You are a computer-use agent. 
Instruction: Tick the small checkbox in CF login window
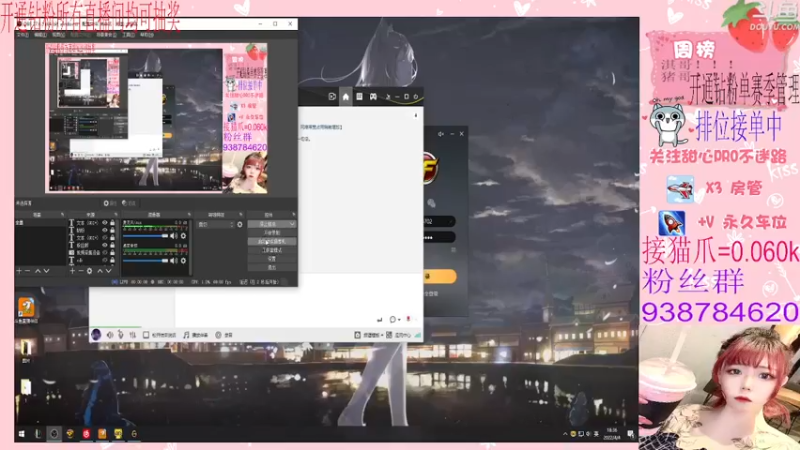pos(453,250)
